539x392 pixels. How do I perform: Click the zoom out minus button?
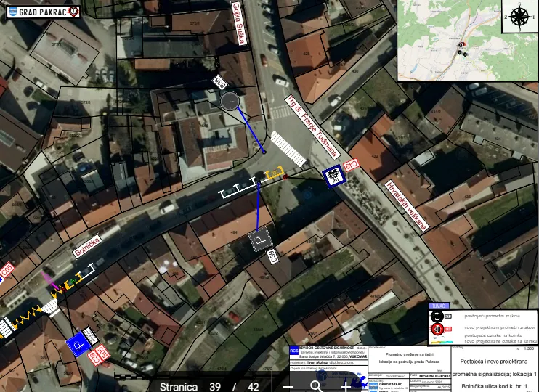point(288,387)
